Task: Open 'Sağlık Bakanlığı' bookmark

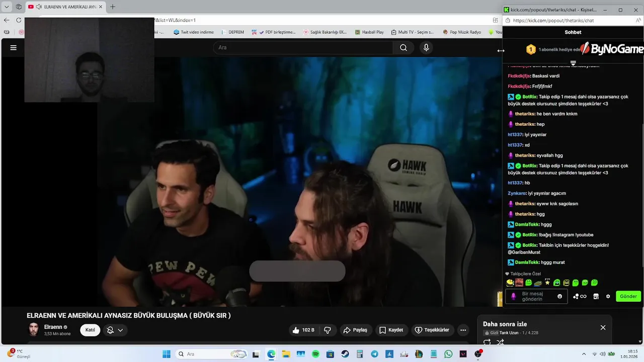Action: [x=325, y=32]
